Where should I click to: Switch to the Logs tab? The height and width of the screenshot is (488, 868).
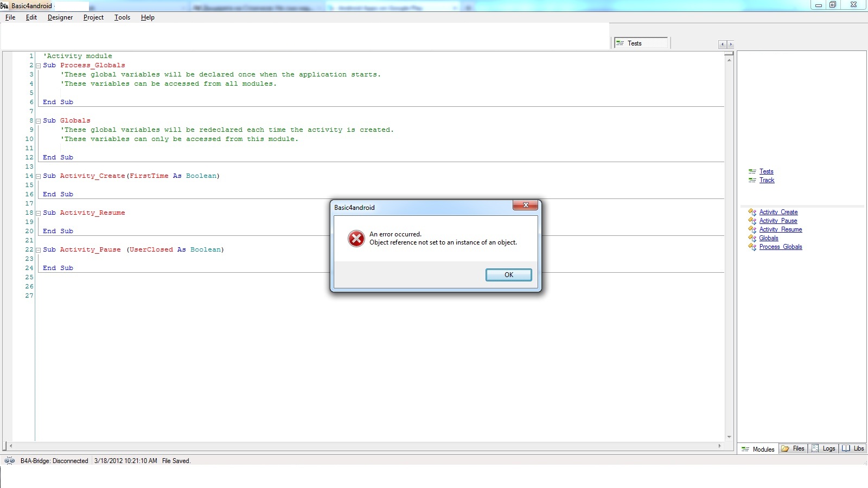click(824, 448)
